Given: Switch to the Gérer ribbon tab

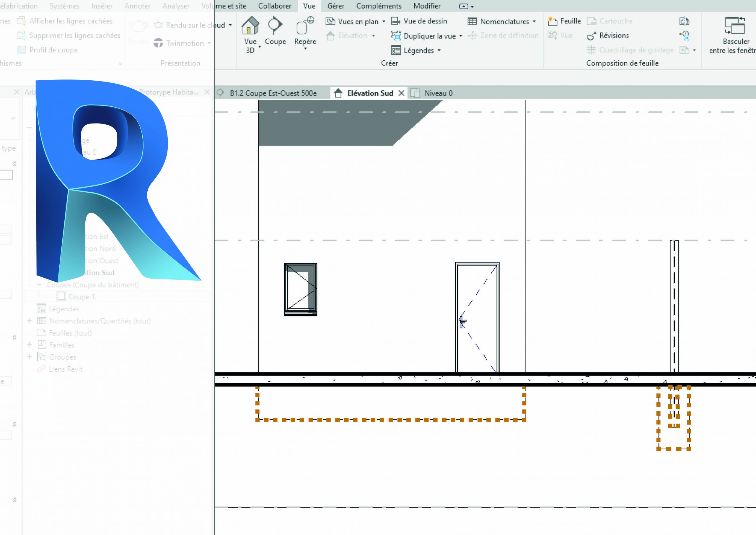Looking at the screenshot, I should coord(335,6).
